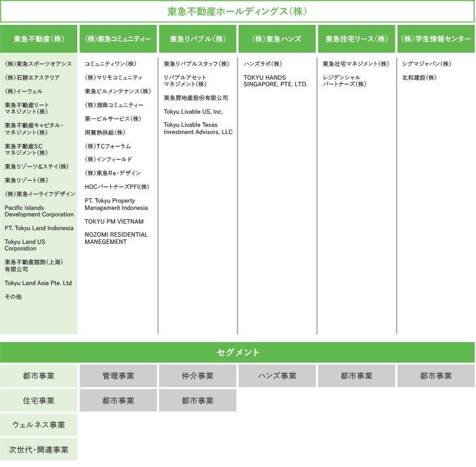Viewport: 476px width, 467px height.
Task: Click 東急ビルメンテナンス(株) entry
Action: point(118,91)
